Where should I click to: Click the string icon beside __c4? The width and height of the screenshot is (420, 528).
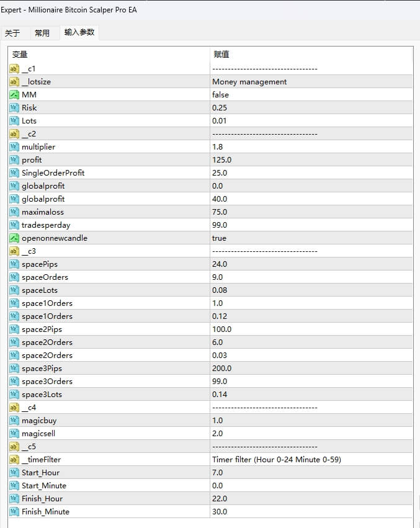[14, 408]
